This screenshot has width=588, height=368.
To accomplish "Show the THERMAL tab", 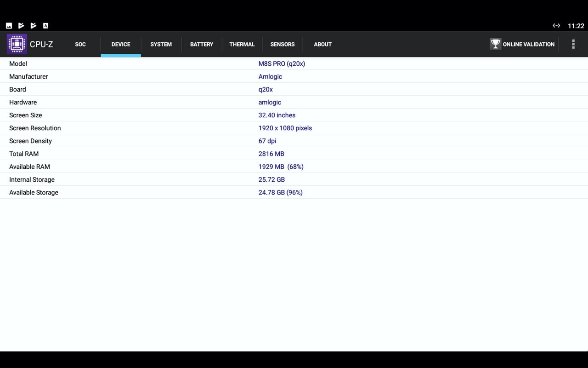I will tap(242, 44).
